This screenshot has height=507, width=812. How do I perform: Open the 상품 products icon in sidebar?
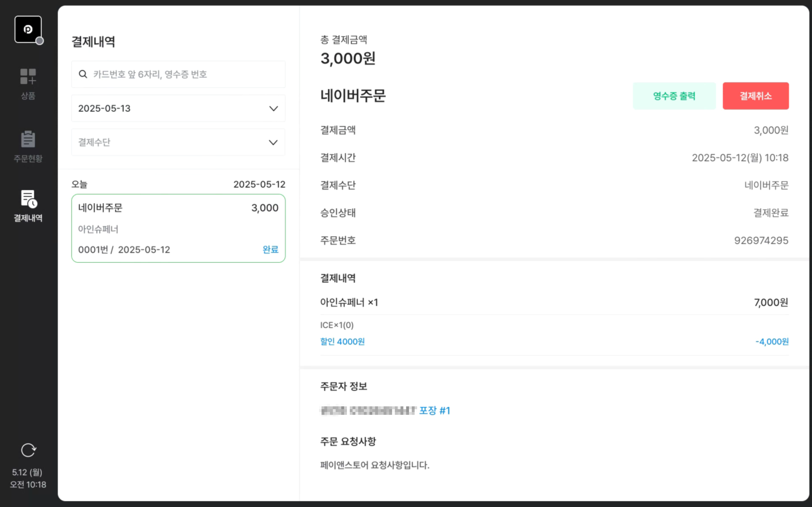point(28,77)
